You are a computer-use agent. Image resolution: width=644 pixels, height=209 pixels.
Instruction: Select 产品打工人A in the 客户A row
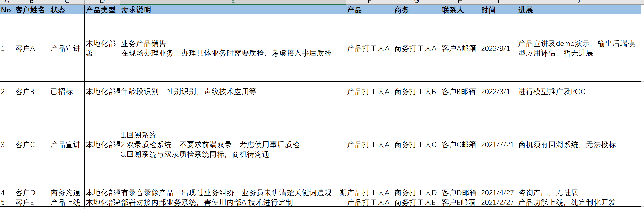point(369,48)
